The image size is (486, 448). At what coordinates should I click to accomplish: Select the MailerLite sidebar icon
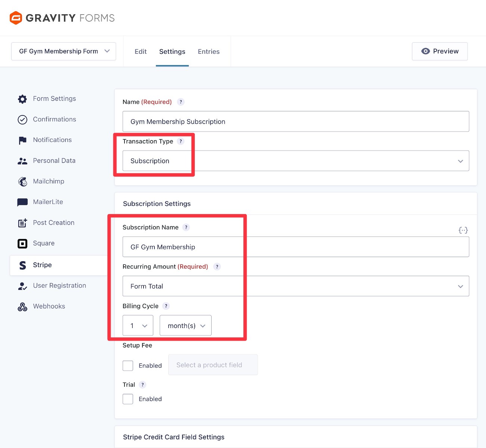tap(22, 202)
